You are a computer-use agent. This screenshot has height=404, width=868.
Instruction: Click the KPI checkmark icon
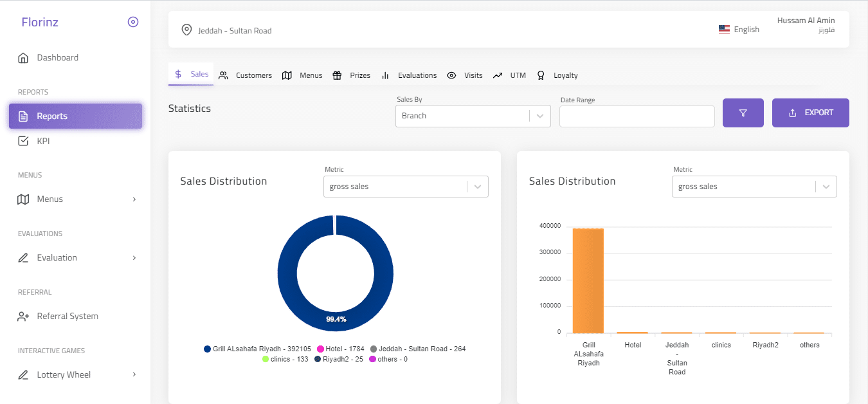pos(23,141)
